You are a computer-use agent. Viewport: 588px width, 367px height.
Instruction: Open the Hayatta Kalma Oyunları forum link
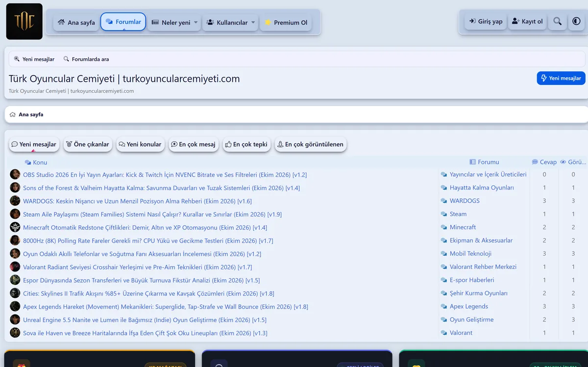(482, 188)
